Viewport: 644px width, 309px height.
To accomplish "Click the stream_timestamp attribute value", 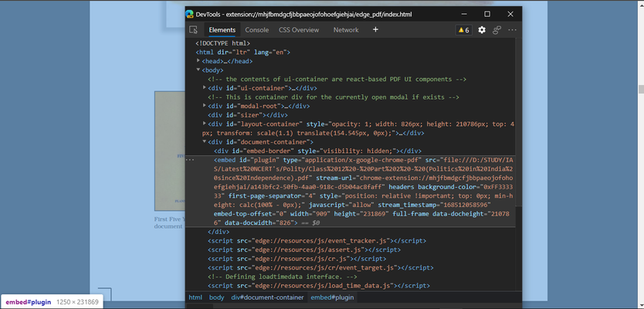I will click(x=465, y=205).
